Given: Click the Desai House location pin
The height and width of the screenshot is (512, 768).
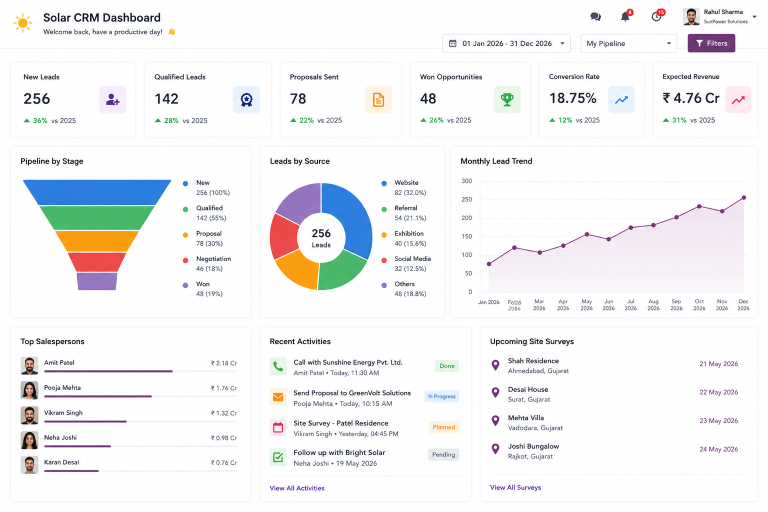Looking at the screenshot, I should coord(495,392).
